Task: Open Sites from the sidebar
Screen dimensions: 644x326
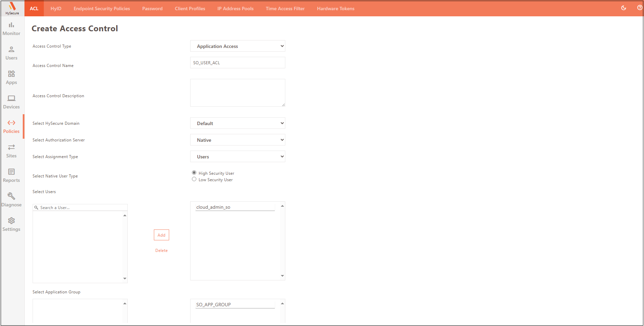Action: 12,151
